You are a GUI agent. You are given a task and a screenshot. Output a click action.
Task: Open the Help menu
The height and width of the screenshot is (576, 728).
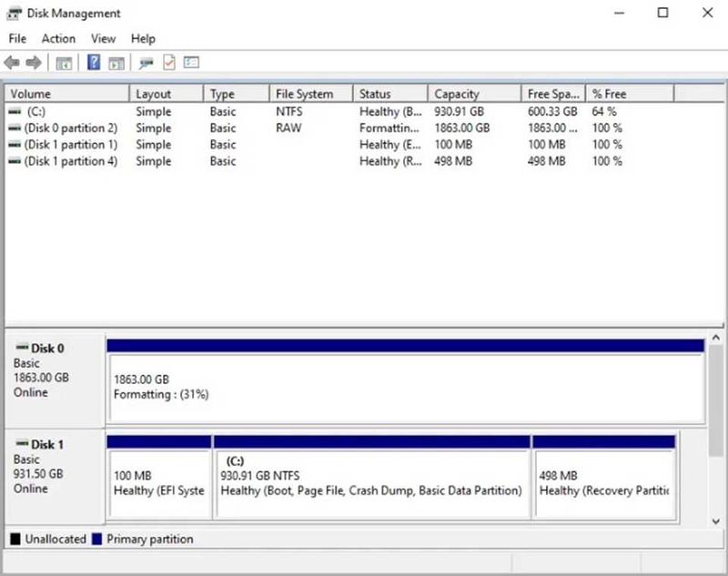pyautogui.click(x=143, y=38)
